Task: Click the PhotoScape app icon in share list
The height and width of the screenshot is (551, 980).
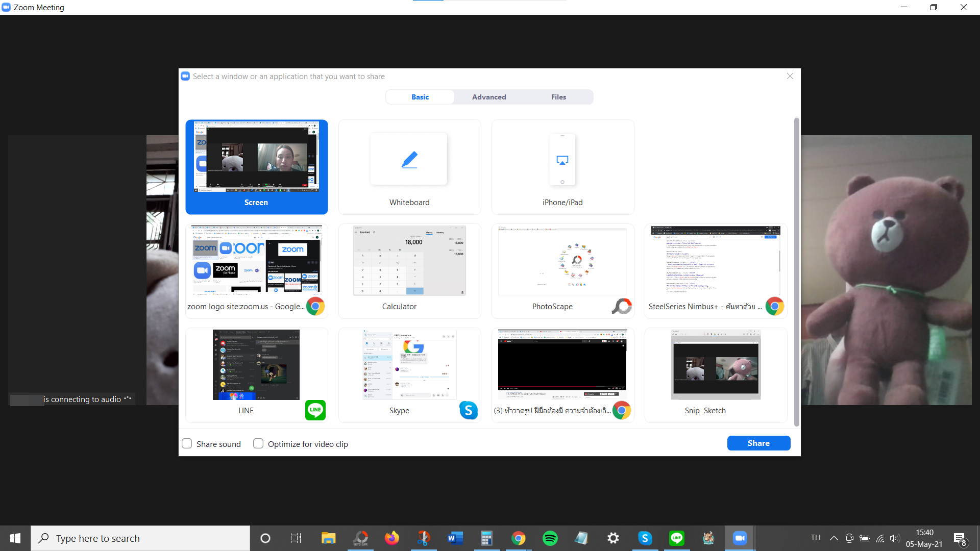Action: tap(621, 306)
